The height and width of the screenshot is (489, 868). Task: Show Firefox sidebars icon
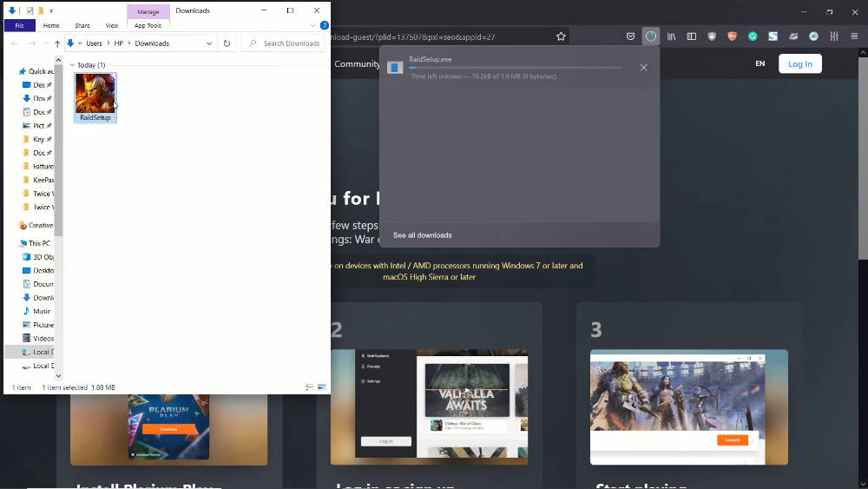[692, 36]
